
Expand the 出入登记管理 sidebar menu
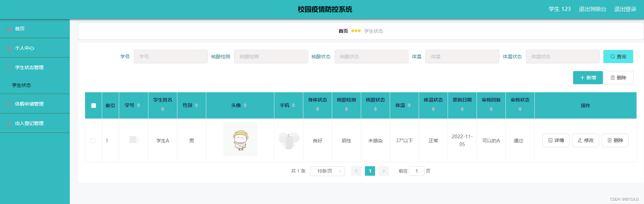(35, 123)
